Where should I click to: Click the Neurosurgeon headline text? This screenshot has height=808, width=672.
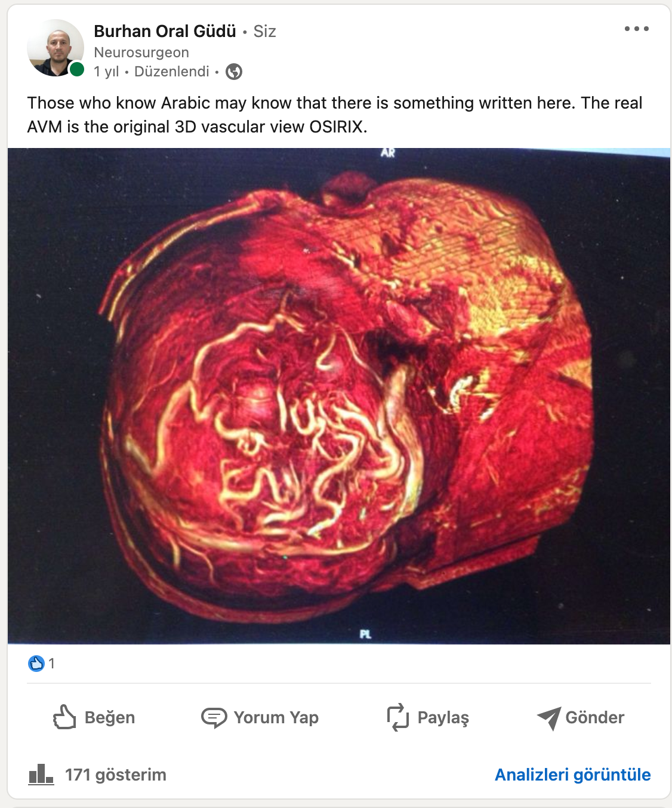click(x=141, y=53)
